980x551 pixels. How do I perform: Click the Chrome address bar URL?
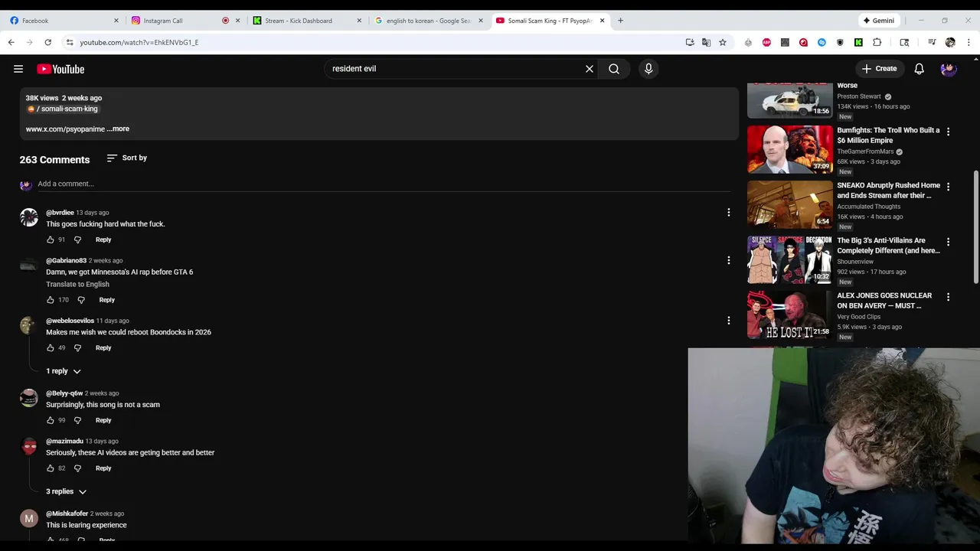click(139, 42)
